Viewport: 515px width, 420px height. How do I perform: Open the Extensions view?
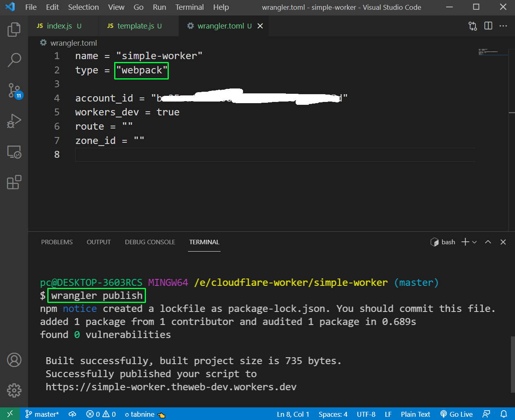(x=14, y=182)
